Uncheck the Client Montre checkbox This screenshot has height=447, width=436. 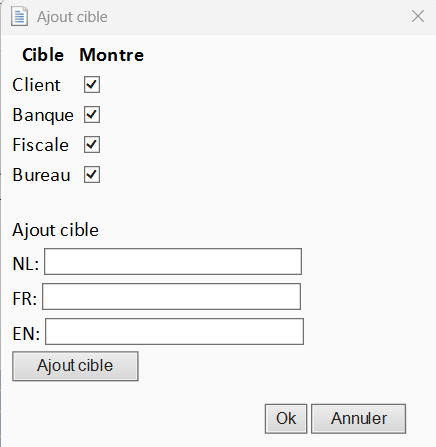pos(92,85)
